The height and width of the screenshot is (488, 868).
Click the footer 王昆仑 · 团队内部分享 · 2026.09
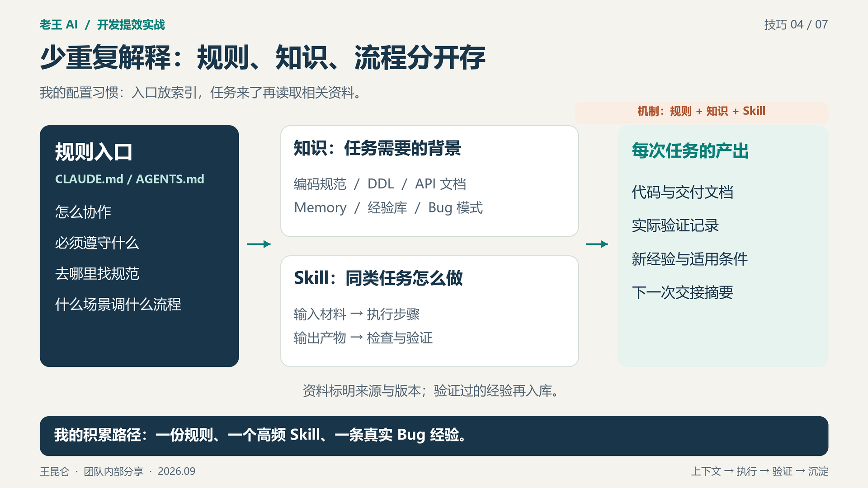click(118, 471)
